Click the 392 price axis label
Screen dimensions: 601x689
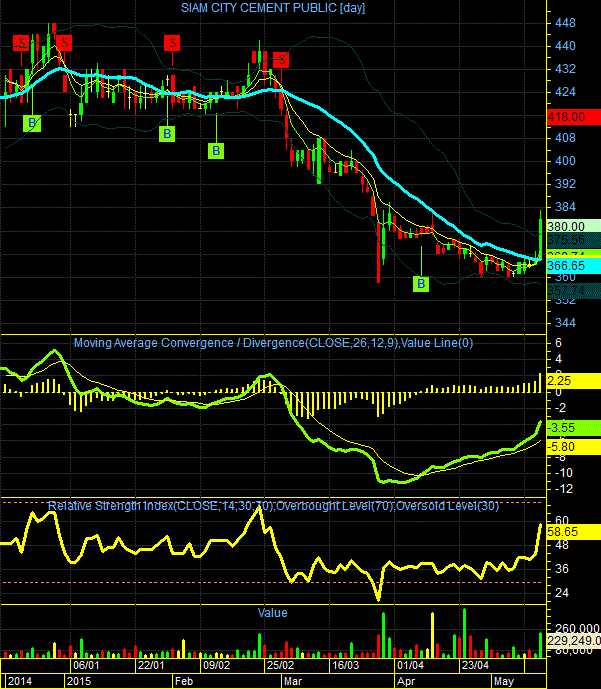(565, 184)
